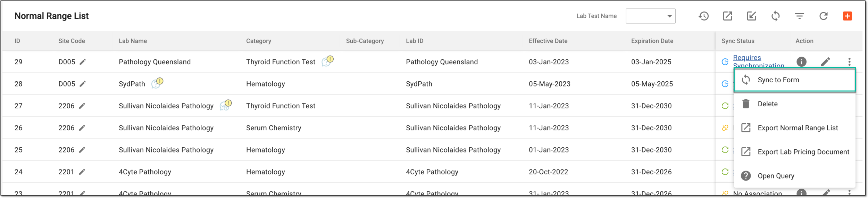Select Sync to Form menu option

[794, 80]
